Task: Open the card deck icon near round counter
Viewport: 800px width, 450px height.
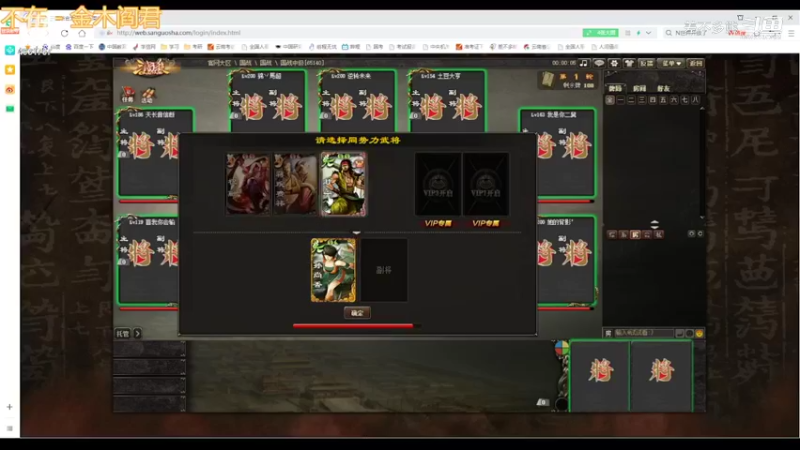Action: 547,81
